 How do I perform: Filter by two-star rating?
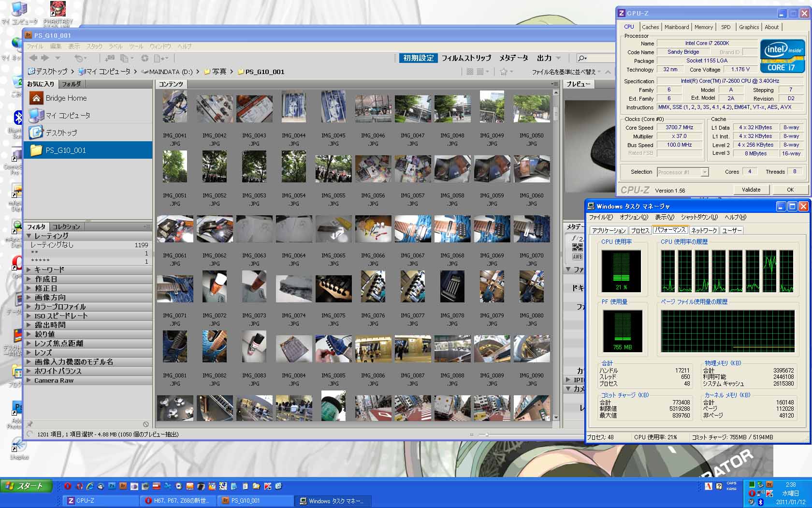(88, 253)
